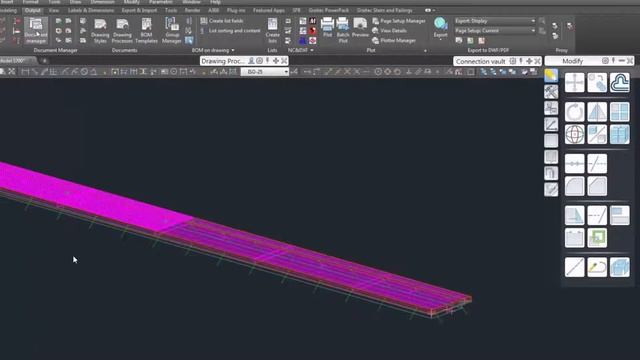Switch to the Export & Import tab

coord(139,10)
